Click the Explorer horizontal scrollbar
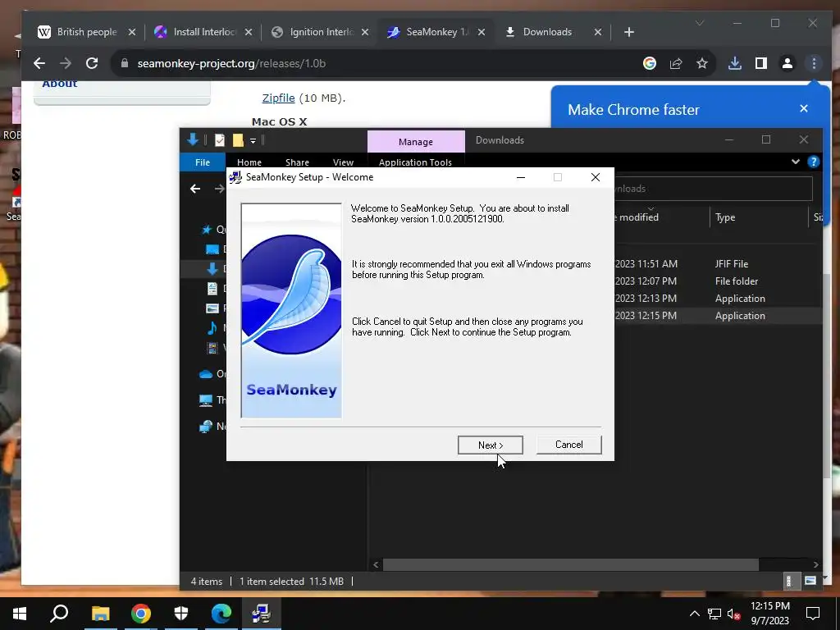The height and width of the screenshot is (630, 840). [571, 564]
